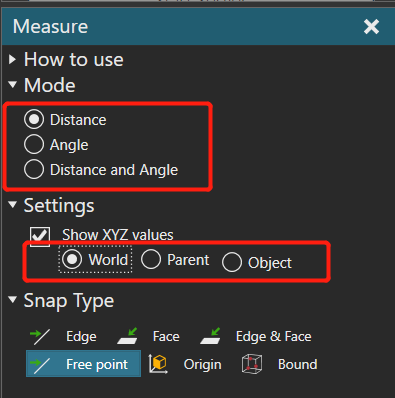This screenshot has height=398, width=395.
Task: Click the Bound snap label
Action: pyautogui.click(x=298, y=364)
